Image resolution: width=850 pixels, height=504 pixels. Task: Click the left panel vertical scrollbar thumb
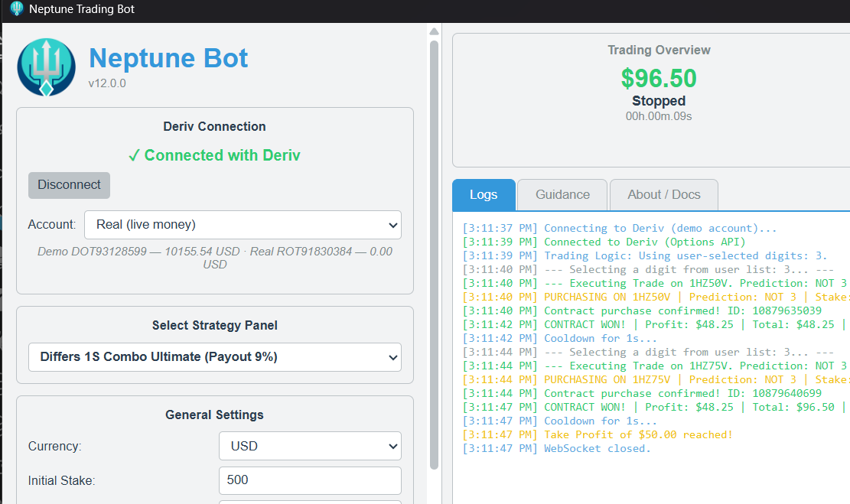pos(435,255)
